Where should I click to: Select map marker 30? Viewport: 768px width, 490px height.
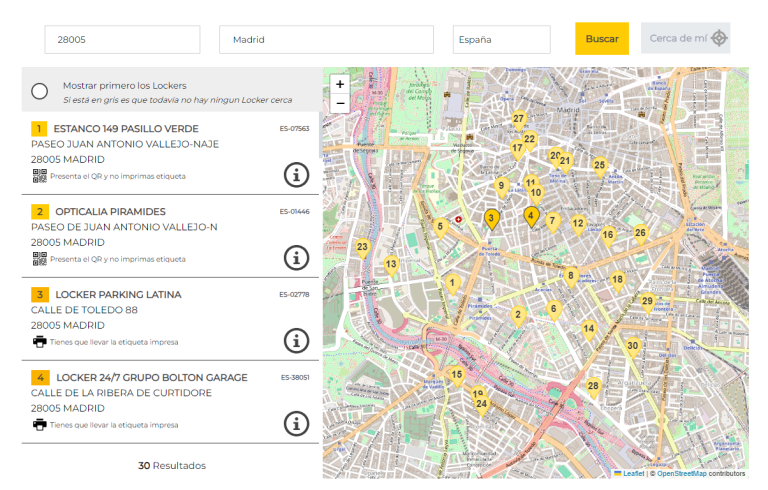[633, 347]
